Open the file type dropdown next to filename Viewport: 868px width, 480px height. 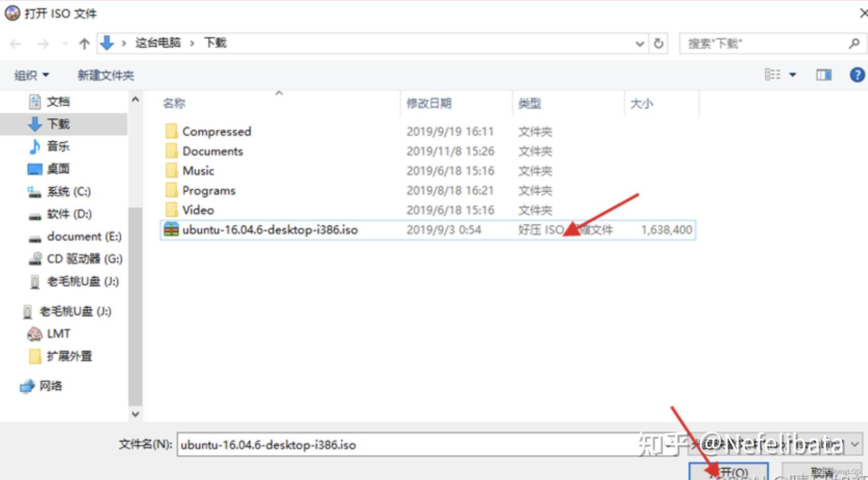tap(854, 444)
